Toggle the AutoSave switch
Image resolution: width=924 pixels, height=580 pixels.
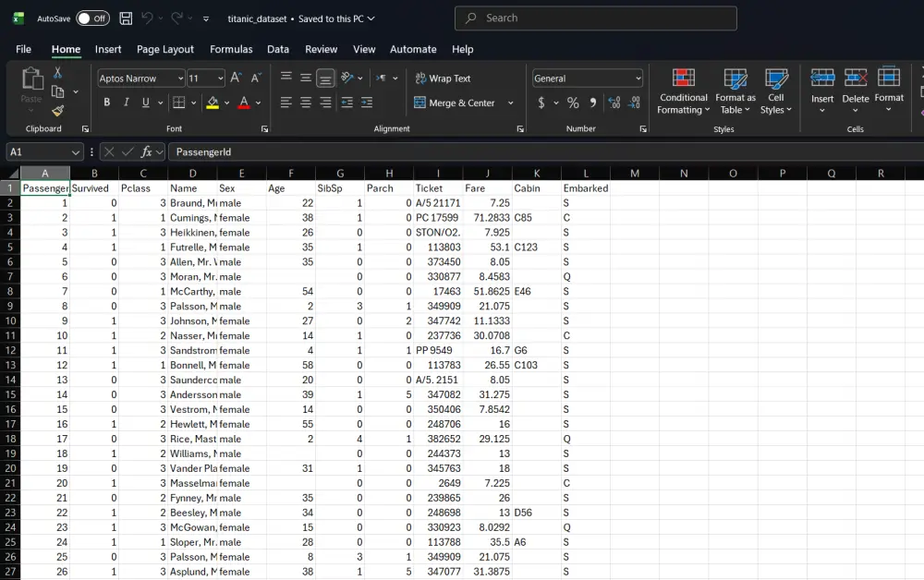pyautogui.click(x=93, y=18)
